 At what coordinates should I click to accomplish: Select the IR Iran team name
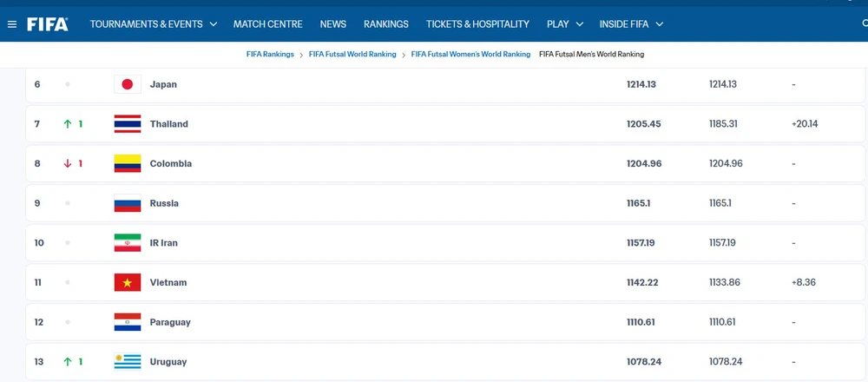pos(163,243)
